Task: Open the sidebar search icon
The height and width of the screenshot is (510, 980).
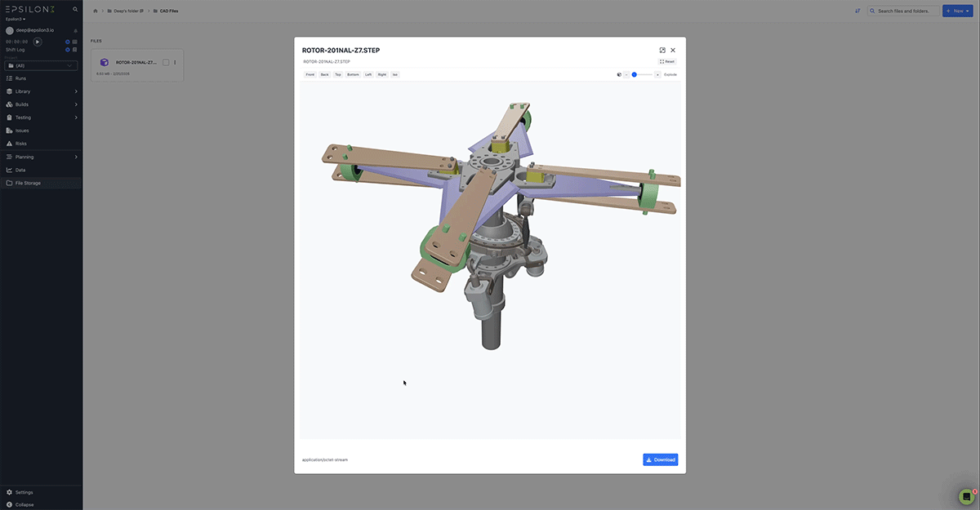Action: tap(75, 9)
